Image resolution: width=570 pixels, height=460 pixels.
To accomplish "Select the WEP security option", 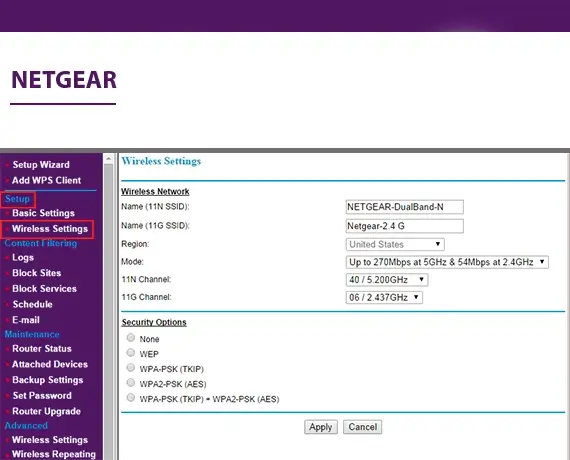I will pyautogui.click(x=131, y=353).
